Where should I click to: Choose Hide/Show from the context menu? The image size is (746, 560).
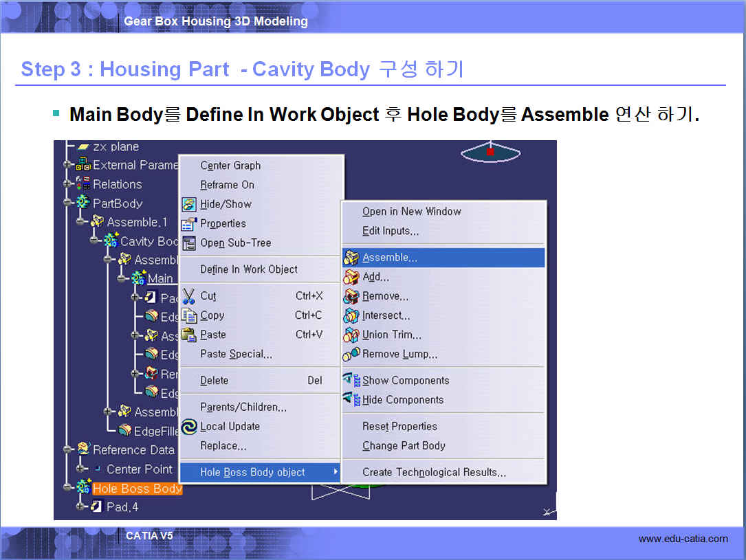point(226,204)
